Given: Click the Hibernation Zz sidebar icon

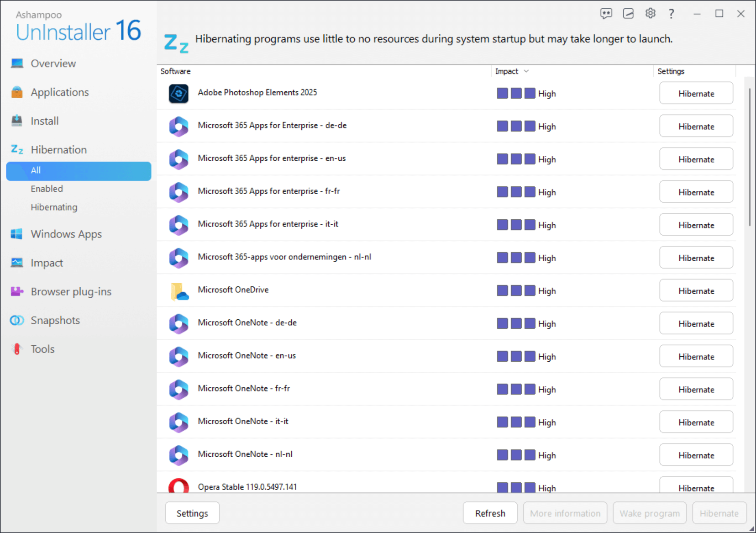Looking at the screenshot, I should pyautogui.click(x=17, y=149).
